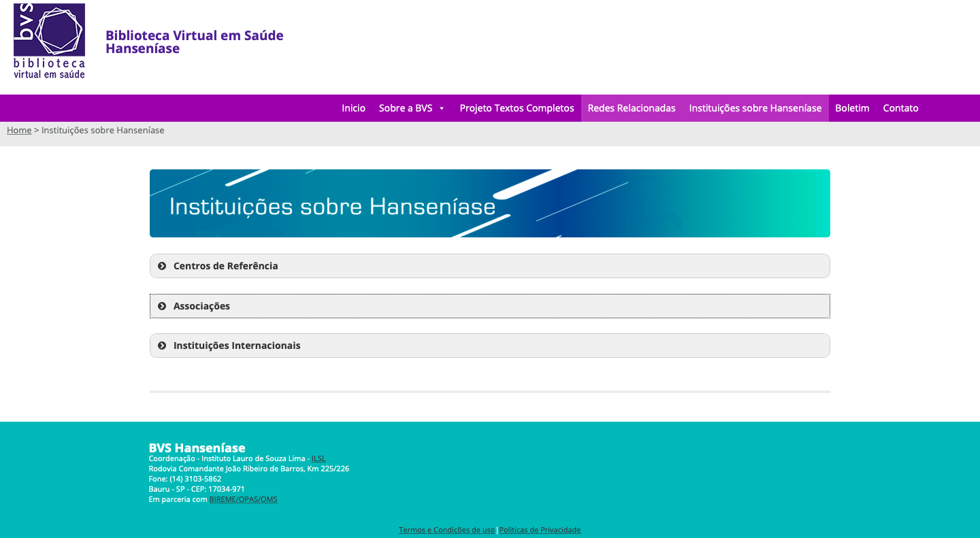Click the Instituições sobre Hanseníase banner image
Viewport: 980px width, 538px height.
coord(490,203)
